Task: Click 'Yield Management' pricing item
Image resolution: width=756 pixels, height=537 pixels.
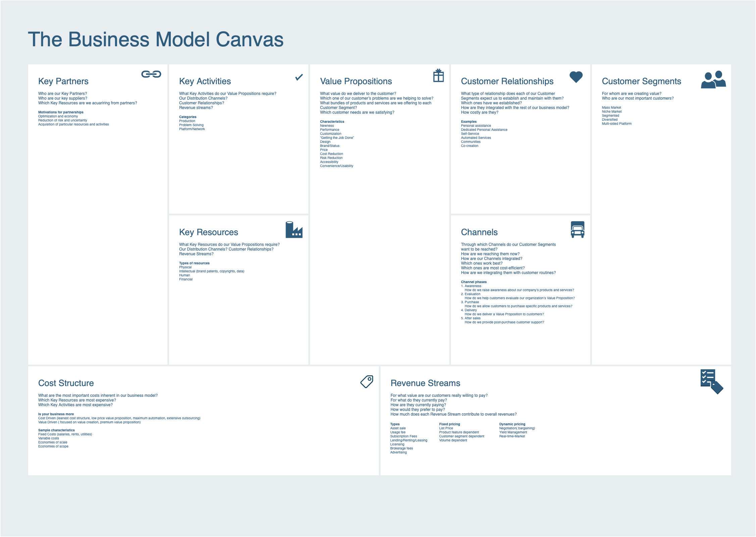Action: (513, 432)
